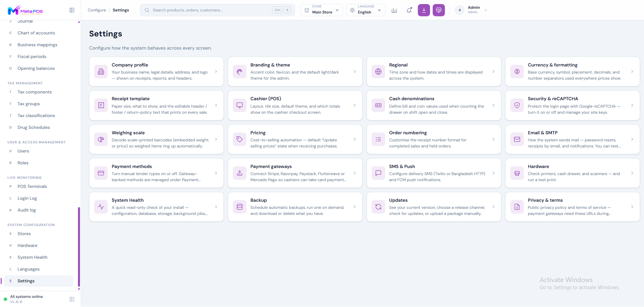Click the SMS & Push chat bubble icon
Image resolution: width=644 pixels, height=307 pixels.
click(378, 173)
